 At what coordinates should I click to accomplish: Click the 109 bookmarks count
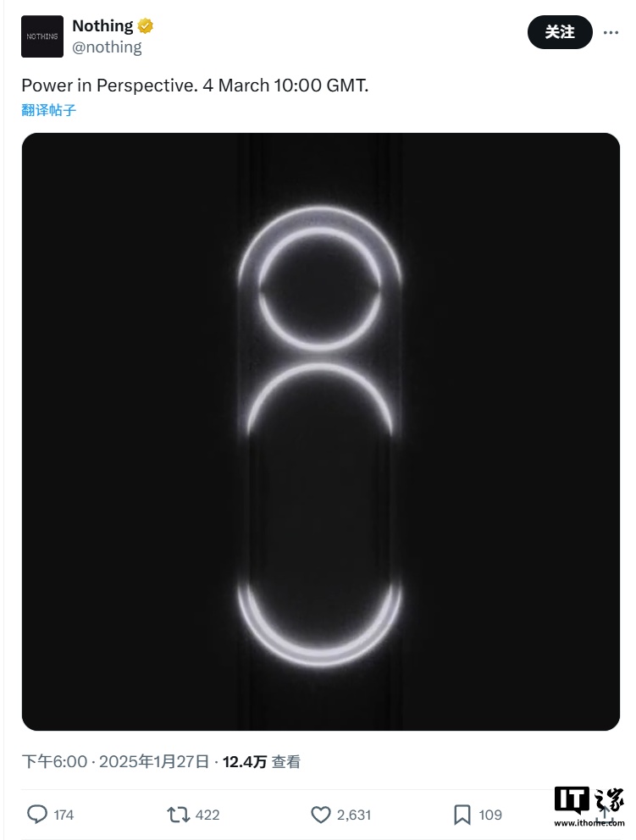489,815
